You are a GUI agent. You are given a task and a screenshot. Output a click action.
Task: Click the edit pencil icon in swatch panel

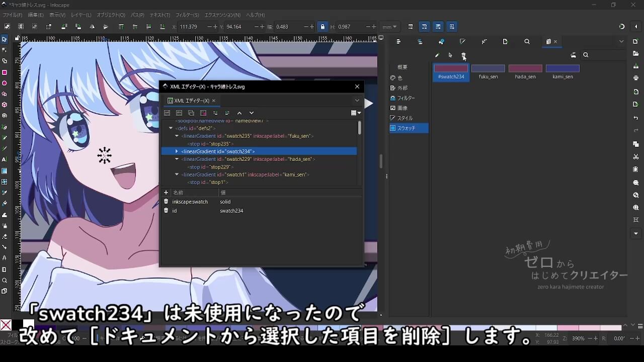pyautogui.click(x=437, y=55)
